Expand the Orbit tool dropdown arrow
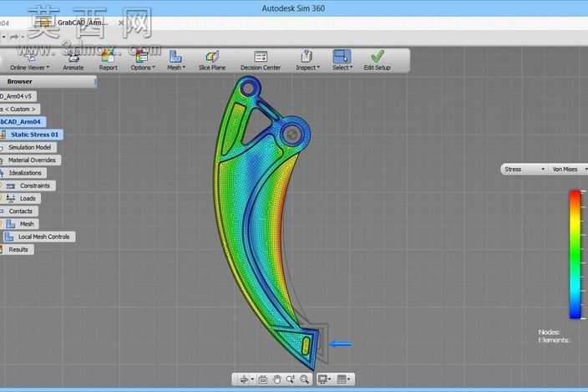 pos(252,379)
